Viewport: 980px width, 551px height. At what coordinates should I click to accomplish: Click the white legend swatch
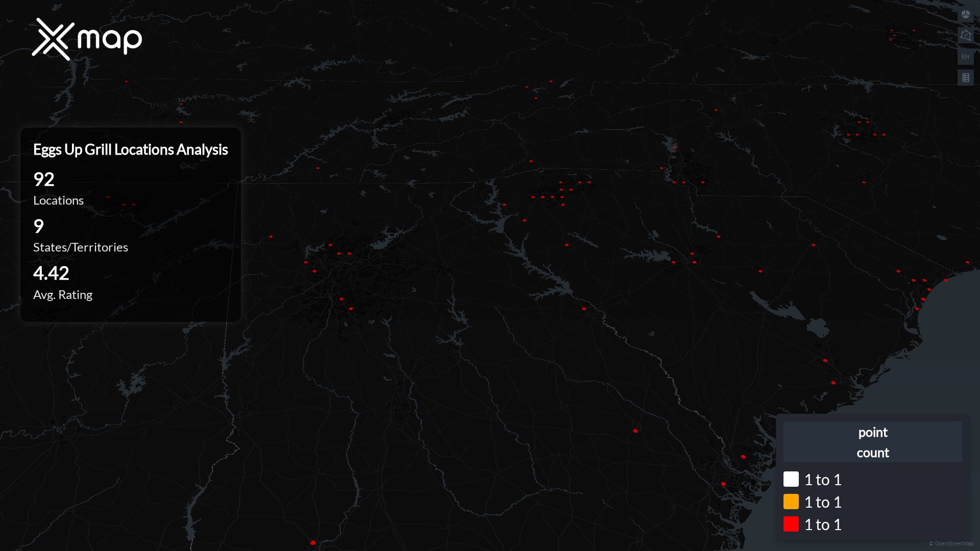[791, 479]
